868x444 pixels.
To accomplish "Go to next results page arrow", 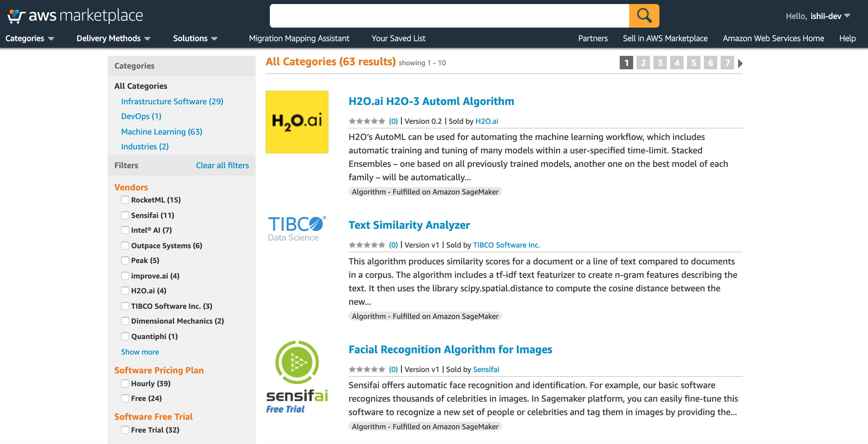I will point(740,63).
